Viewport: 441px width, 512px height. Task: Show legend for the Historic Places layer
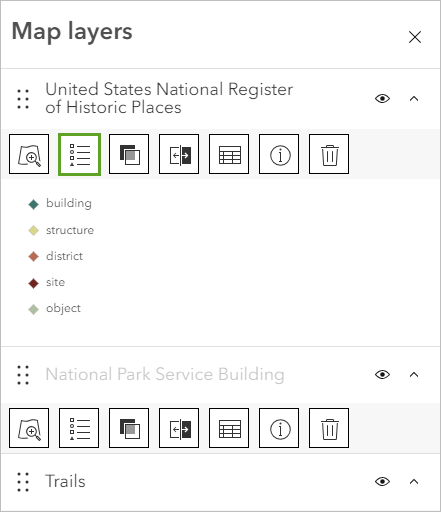pyautogui.click(x=79, y=154)
